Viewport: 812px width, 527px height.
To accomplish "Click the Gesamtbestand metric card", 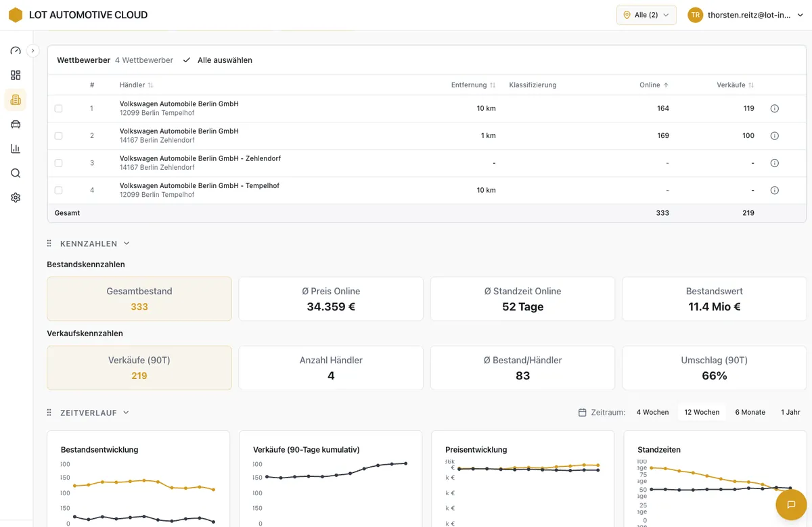I will click(x=139, y=298).
